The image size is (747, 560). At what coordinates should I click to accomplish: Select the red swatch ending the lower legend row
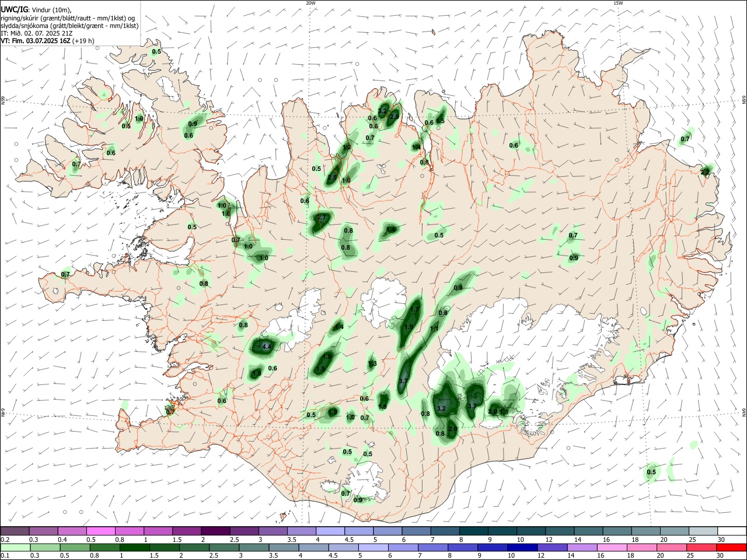point(731,548)
